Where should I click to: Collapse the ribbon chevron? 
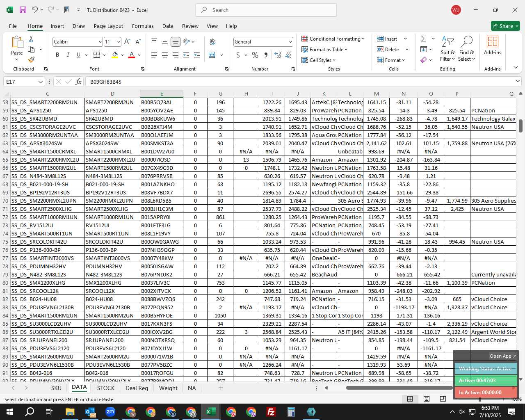tap(516, 68)
